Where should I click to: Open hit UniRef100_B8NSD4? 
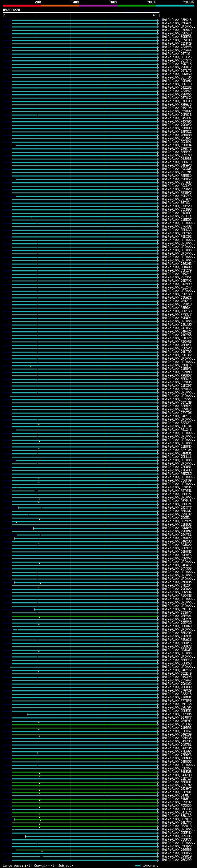point(177,592)
